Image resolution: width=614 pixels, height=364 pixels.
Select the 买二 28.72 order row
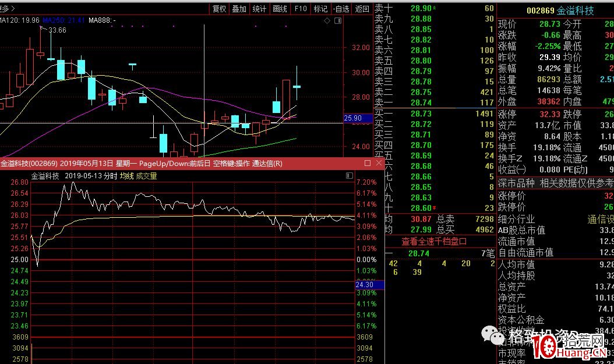[x=435, y=124]
